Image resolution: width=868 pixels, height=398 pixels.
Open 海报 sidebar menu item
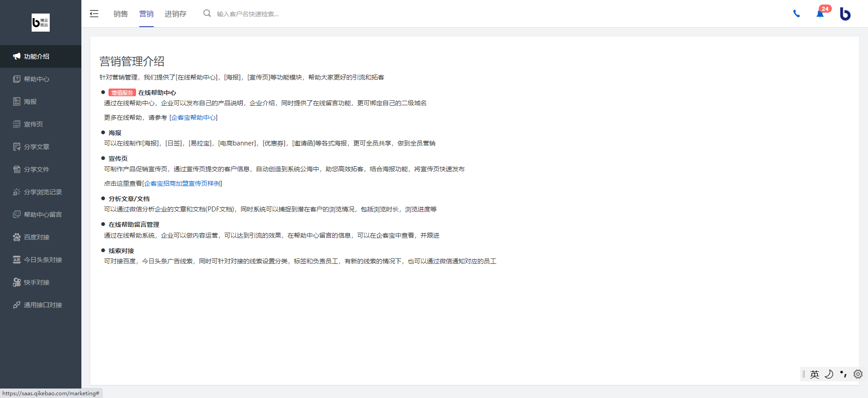pos(41,102)
